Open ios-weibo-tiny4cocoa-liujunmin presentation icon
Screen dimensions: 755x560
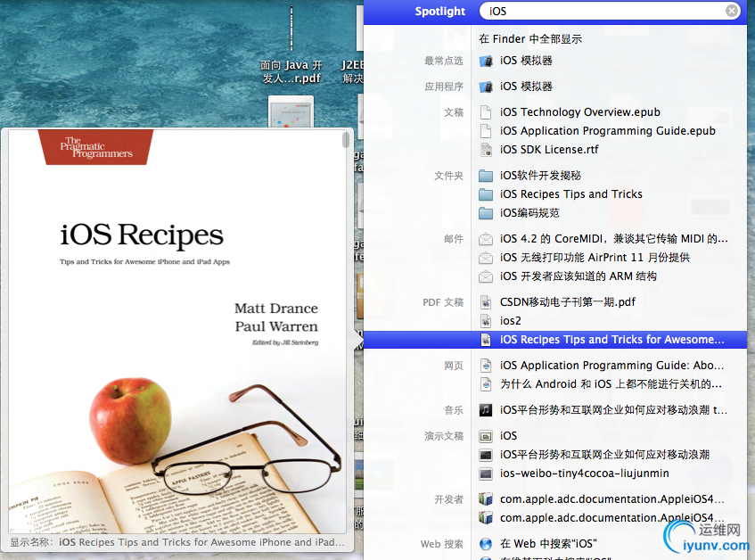click(486, 474)
